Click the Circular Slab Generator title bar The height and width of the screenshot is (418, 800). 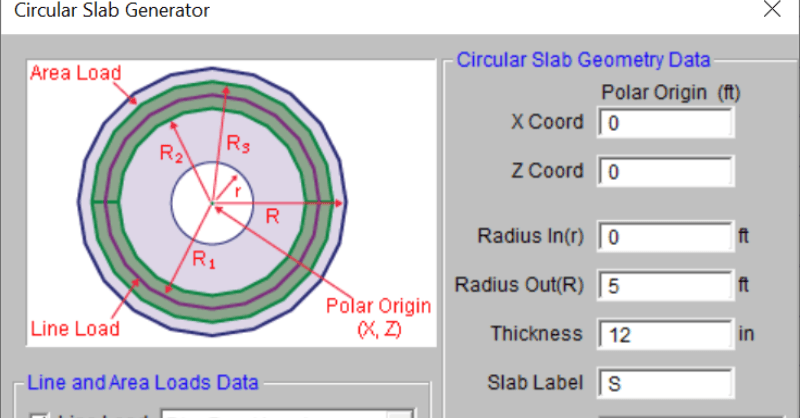[300, 12]
